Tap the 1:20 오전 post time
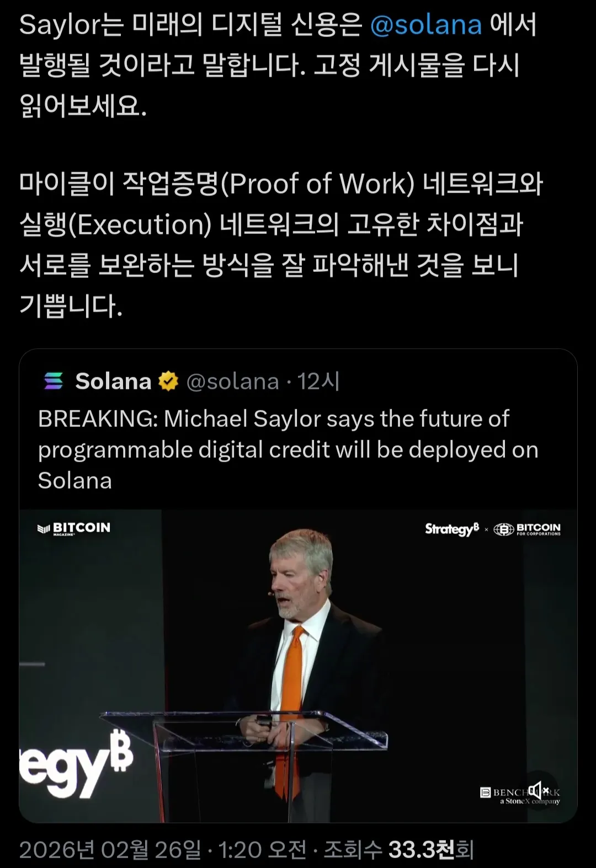This screenshot has height=868, width=596. pos(262,850)
